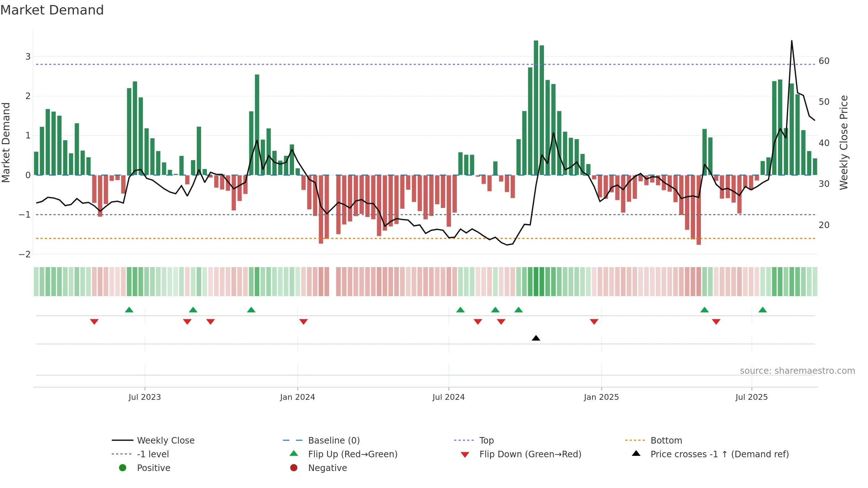Toggle the Flip Up (Red→Green) legend entry

click(344, 454)
